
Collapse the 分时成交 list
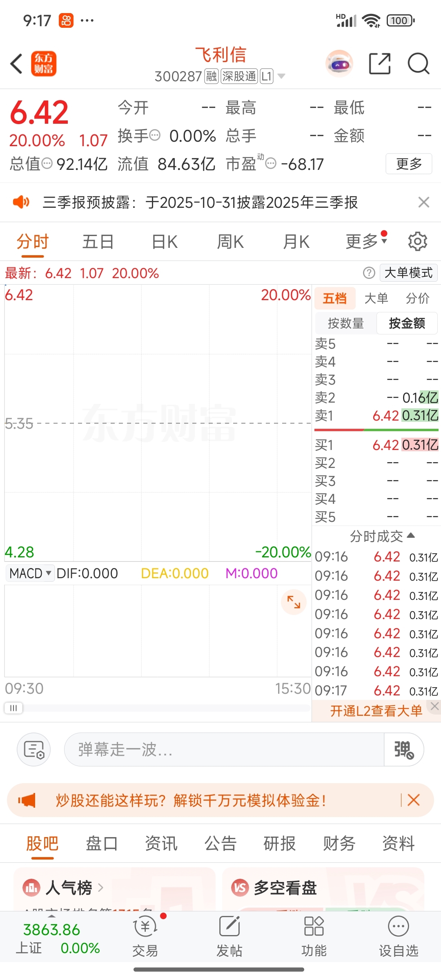click(x=382, y=536)
